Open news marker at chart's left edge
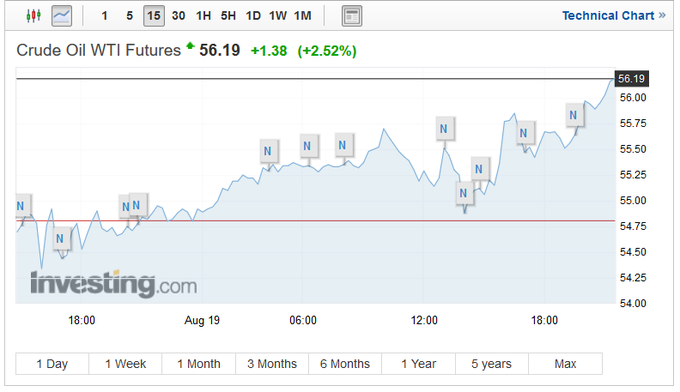The height and width of the screenshot is (392, 680). 22,206
